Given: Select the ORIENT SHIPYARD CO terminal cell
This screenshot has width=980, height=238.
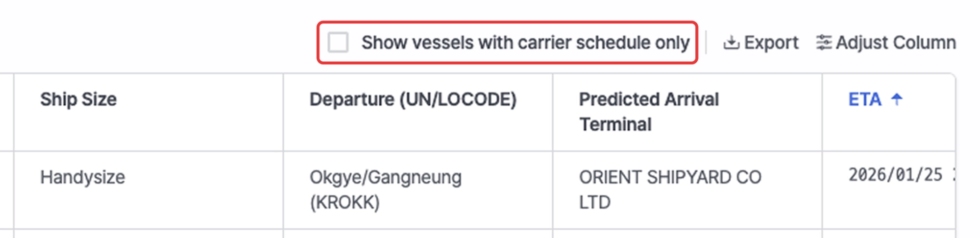Looking at the screenshot, I should (x=670, y=177).
